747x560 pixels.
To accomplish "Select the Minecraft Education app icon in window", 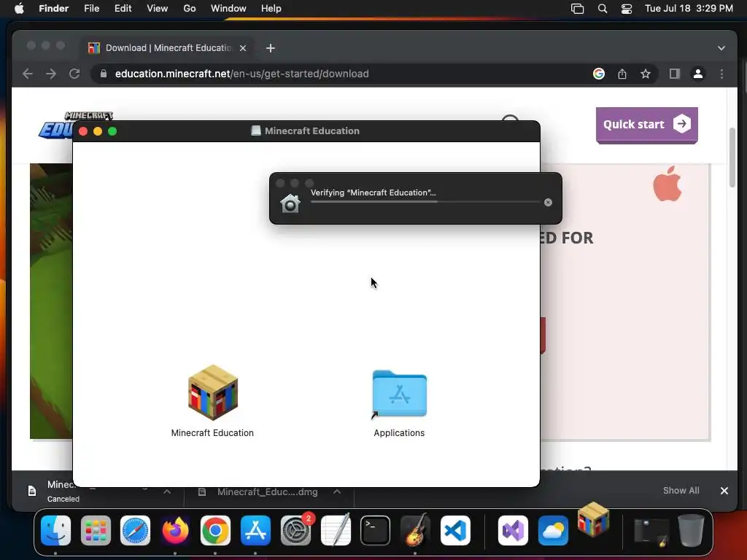I will tap(212, 393).
